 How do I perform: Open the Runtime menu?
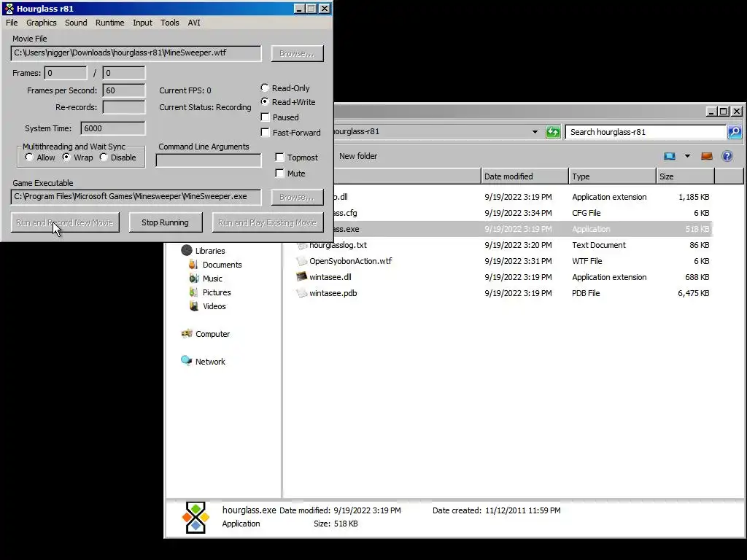pyautogui.click(x=109, y=23)
